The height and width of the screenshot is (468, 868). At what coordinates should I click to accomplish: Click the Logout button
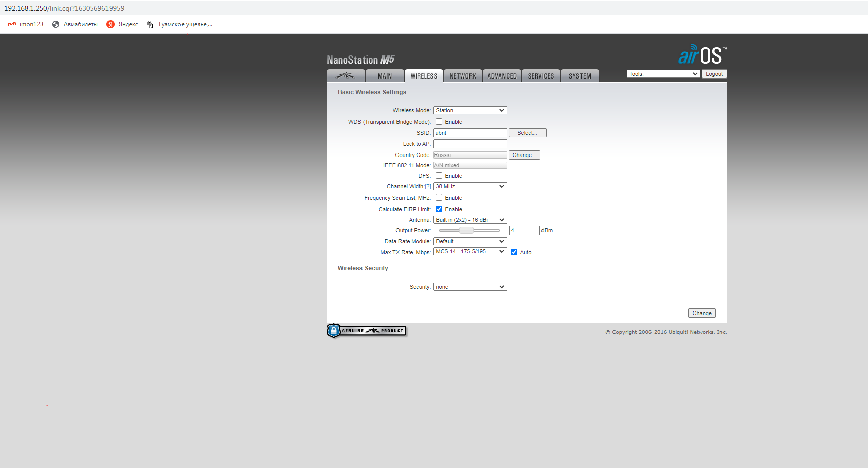[714, 74]
